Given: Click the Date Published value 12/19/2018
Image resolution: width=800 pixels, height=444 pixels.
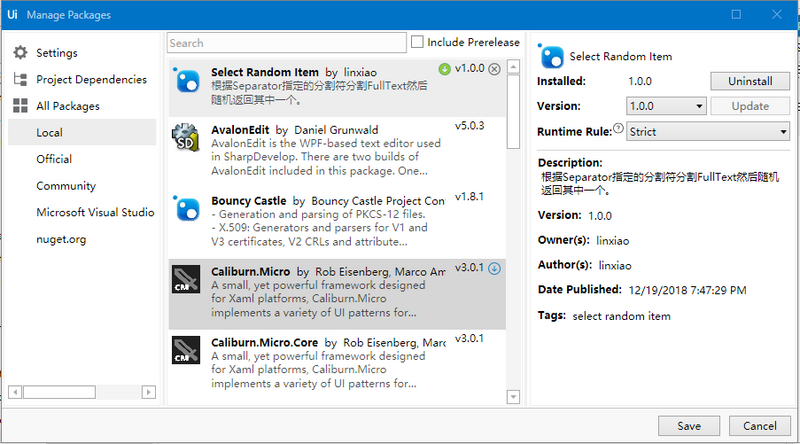Looking at the screenshot, I should [x=687, y=290].
